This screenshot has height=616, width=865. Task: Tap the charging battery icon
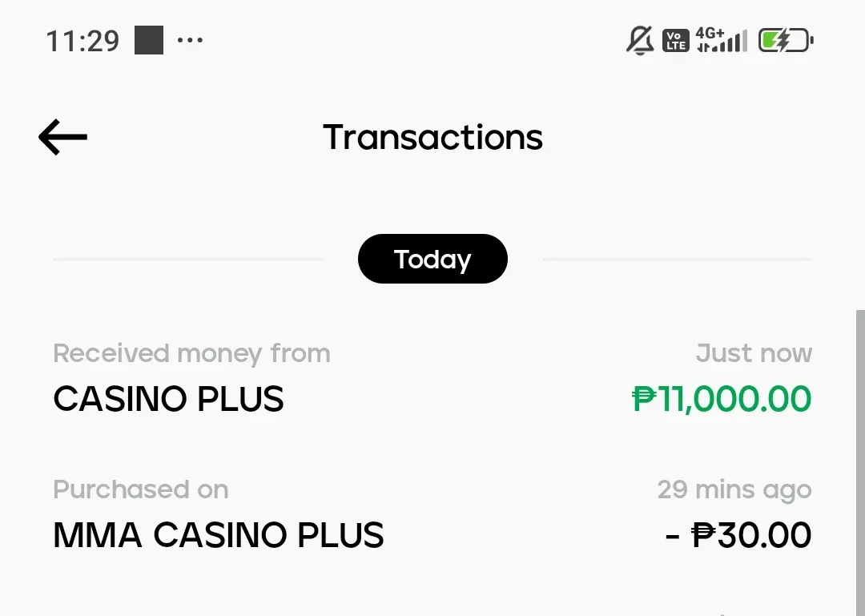click(x=786, y=40)
